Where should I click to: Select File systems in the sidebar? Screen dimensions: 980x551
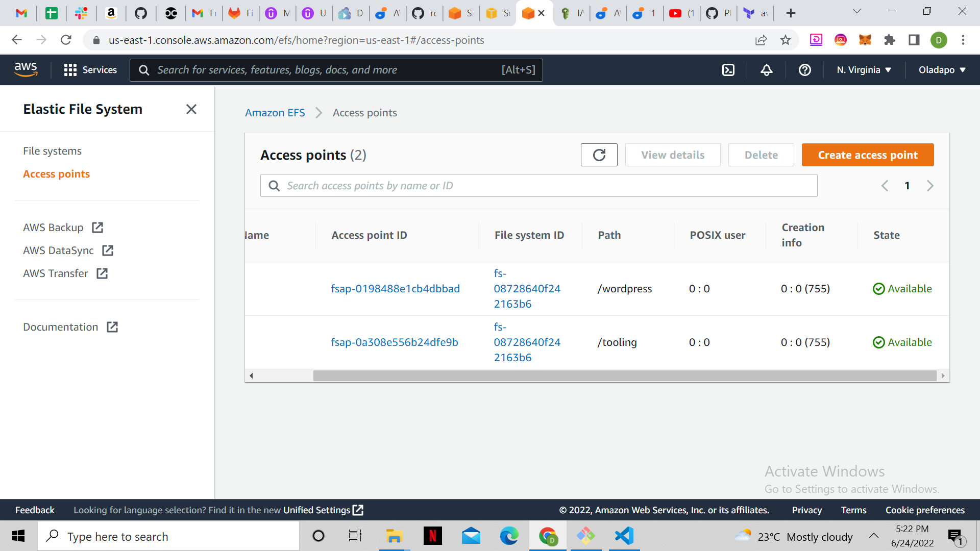[x=52, y=151]
